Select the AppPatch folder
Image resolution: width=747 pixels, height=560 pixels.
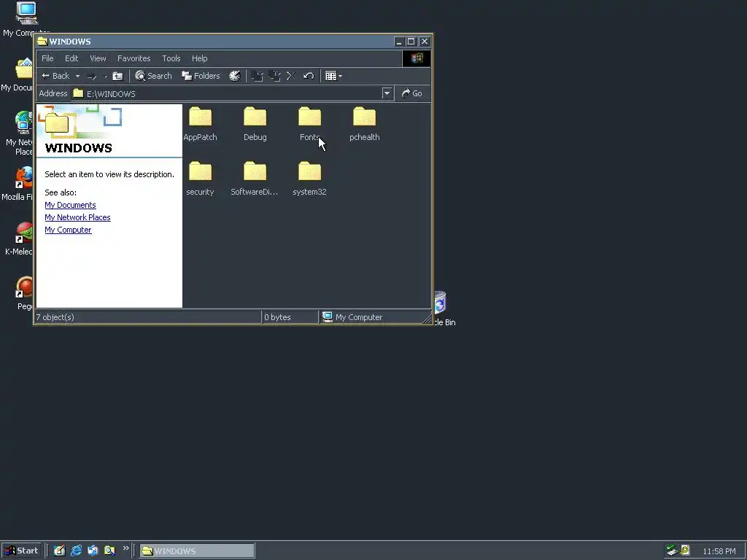tap(200, 124)
